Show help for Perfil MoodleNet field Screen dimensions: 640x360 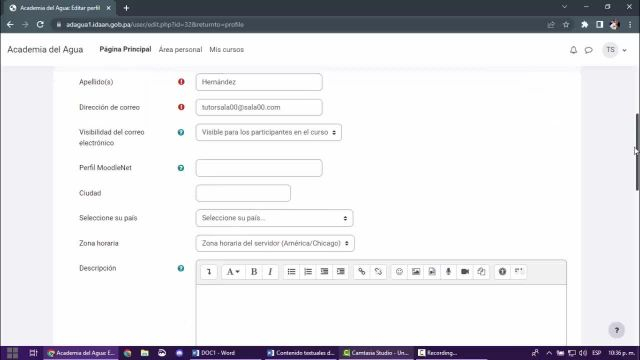pyautogui.click(x=181, y=168)
